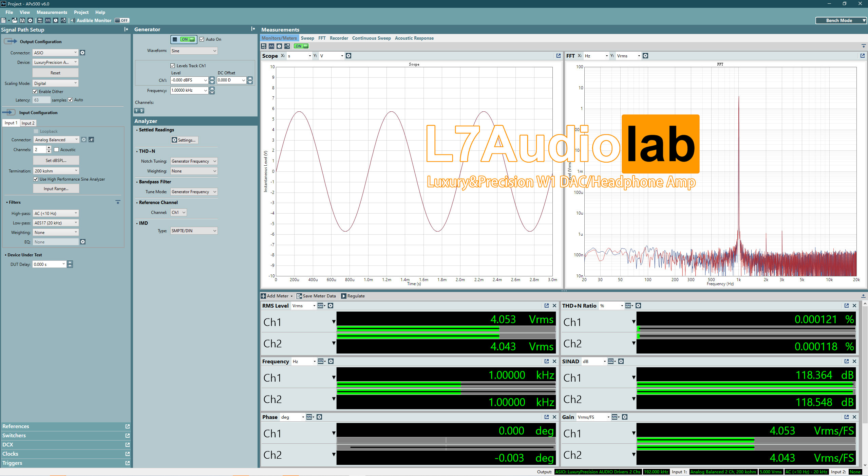
Task: Open Scope graph settings gear
Action: tap(348, 56)
